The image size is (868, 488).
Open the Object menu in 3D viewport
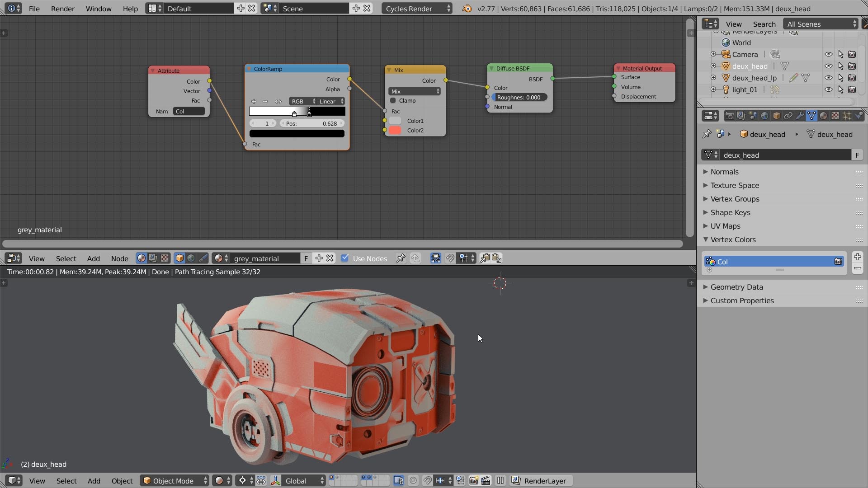coord(122,481)
